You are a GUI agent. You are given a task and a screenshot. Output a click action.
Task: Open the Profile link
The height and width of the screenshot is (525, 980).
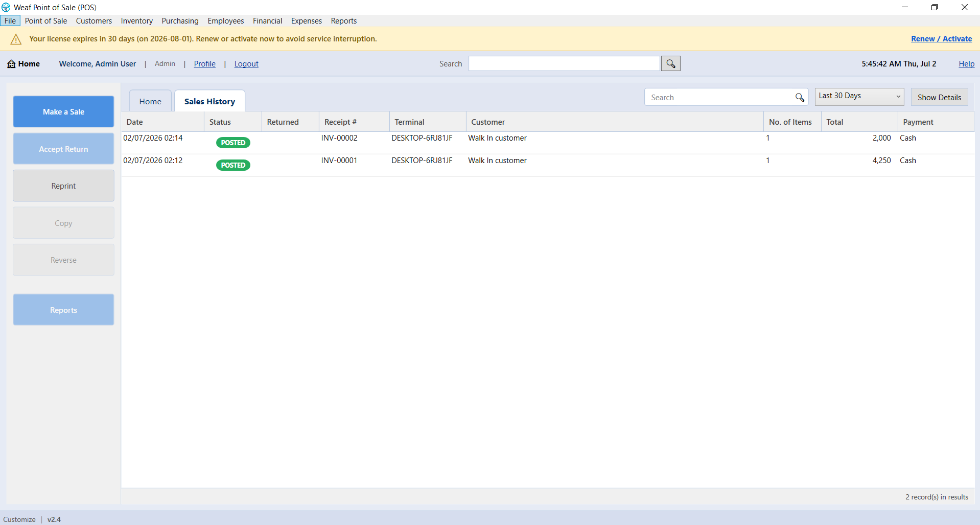pyautogui.click(x=205, y=64)
